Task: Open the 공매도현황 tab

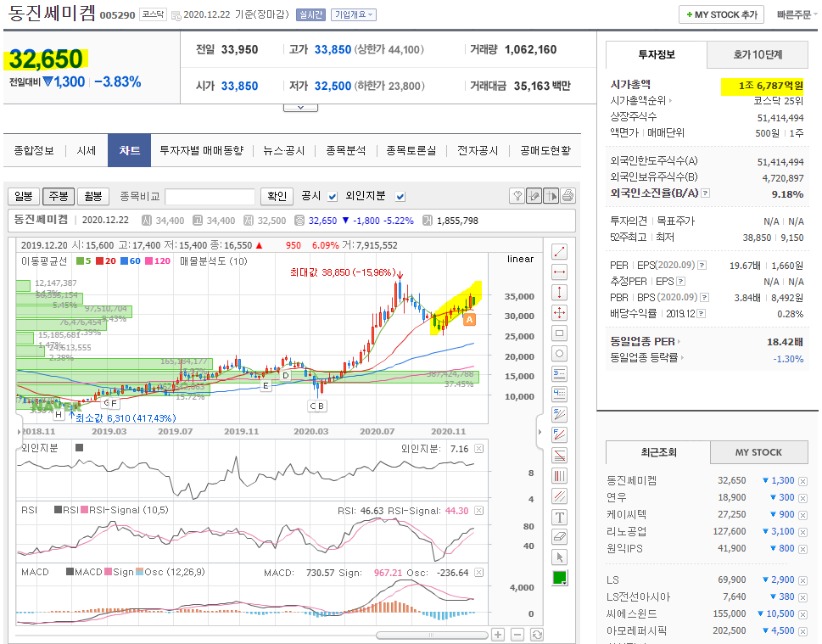Action: pyautogui.click(x=545, y=150)
